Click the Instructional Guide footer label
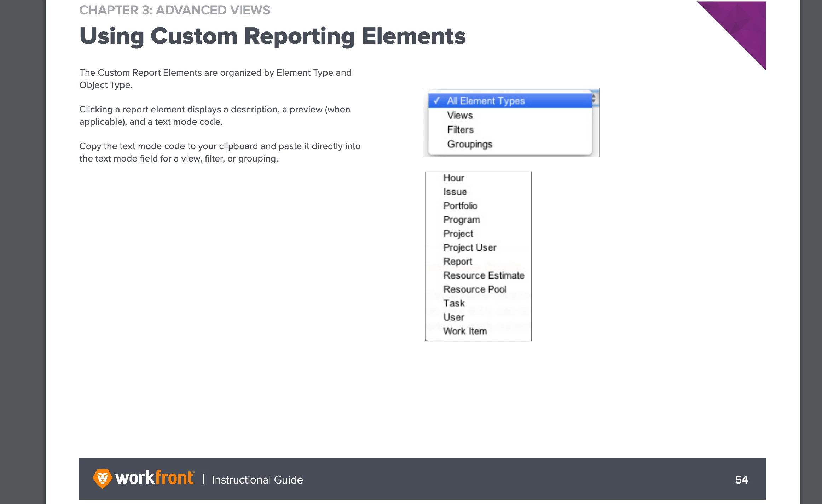The height and width of the screenshot is (504, 822). pos(257,480)
